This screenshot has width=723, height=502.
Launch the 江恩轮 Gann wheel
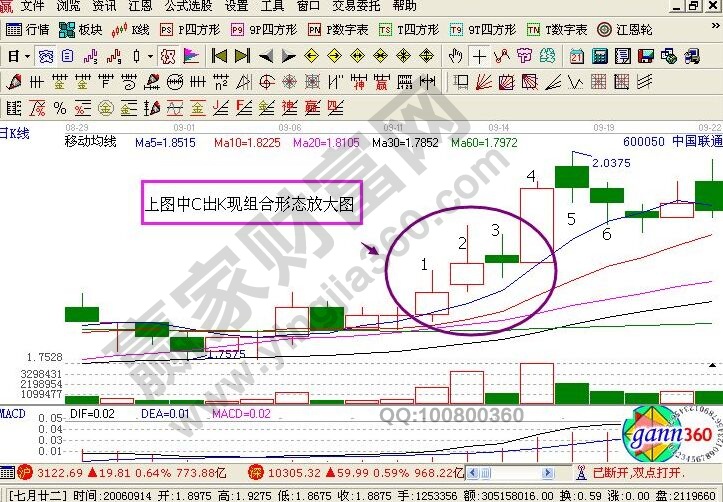click(x=624, y=30)
